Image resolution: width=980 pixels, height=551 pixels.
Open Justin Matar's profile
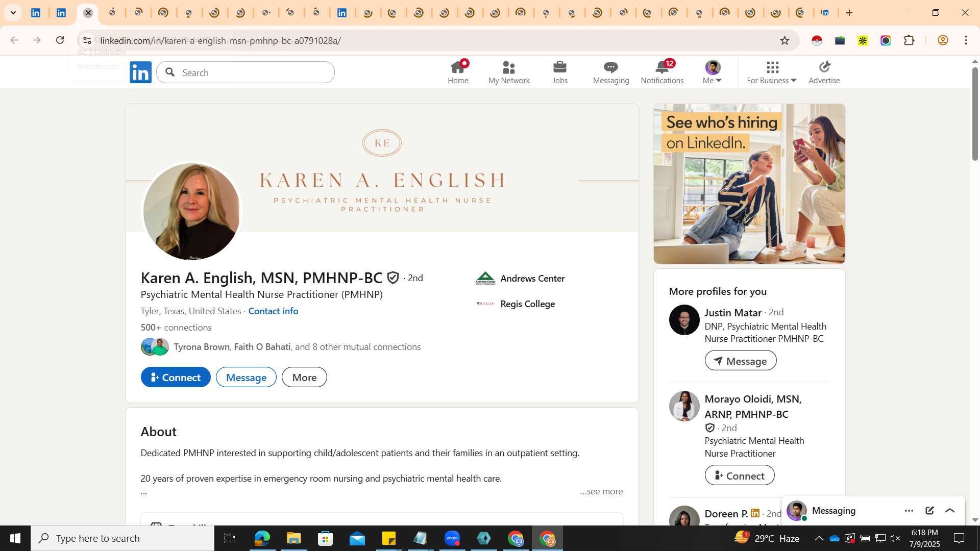(x=733, y=313)
